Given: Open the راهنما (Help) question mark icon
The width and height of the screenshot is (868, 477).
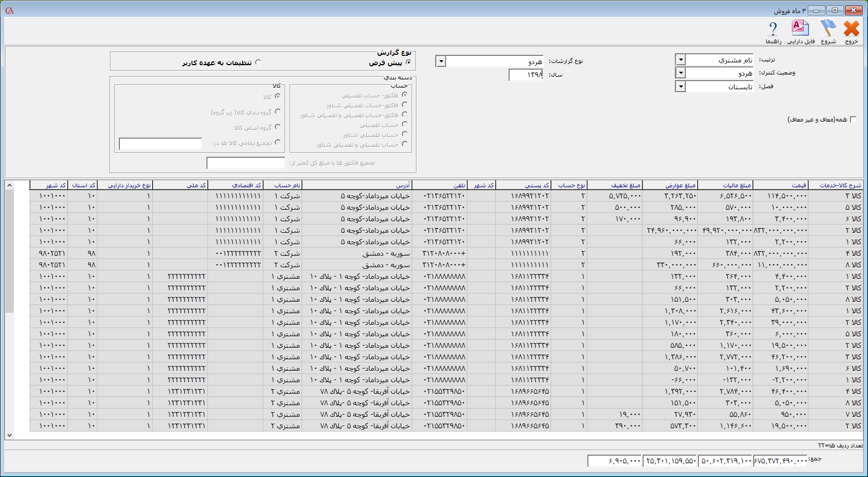Looking at the screenshot, I should point(773,29).
